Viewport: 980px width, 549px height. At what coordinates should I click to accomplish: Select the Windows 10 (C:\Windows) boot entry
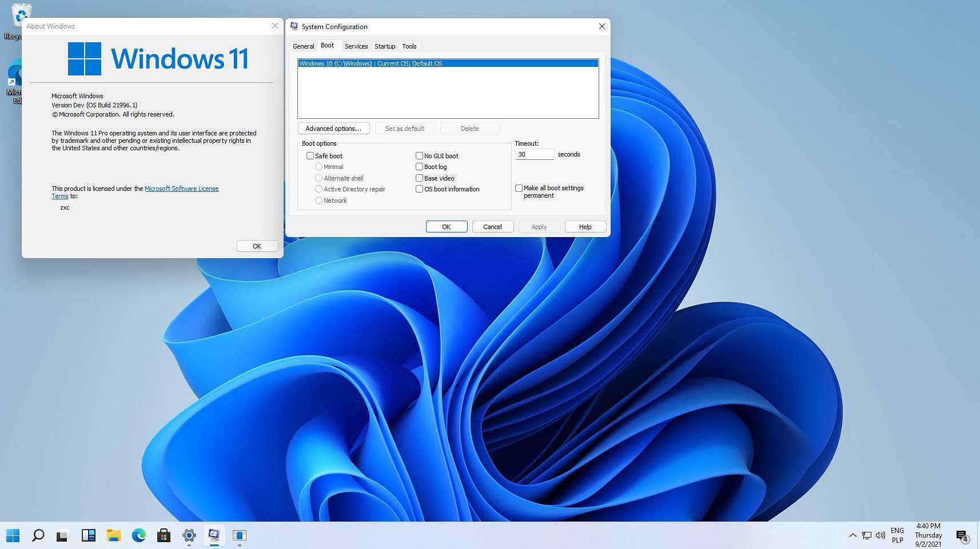[x=448, y=63]
